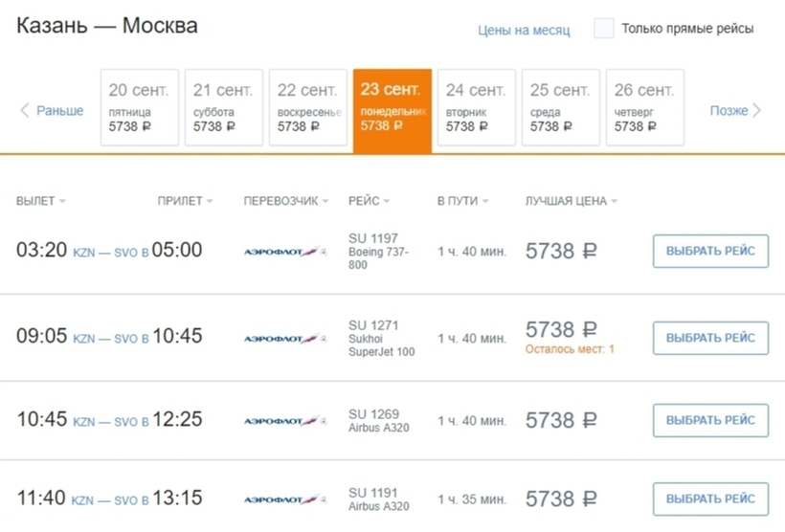Click Aeroflot logo on flight SU 1271
The image size is (785, 532).
tap(285, 339)
